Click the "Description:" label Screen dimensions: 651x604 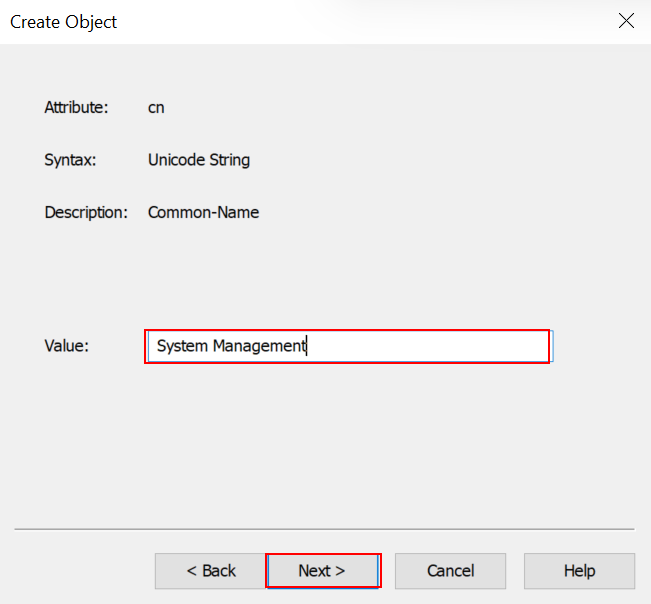[86, 212]
